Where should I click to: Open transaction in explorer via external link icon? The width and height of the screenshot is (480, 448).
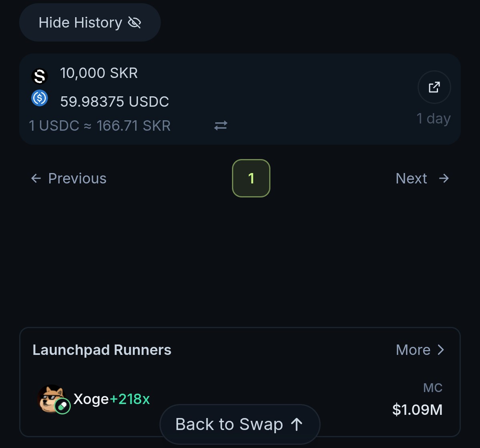point(434,87)
